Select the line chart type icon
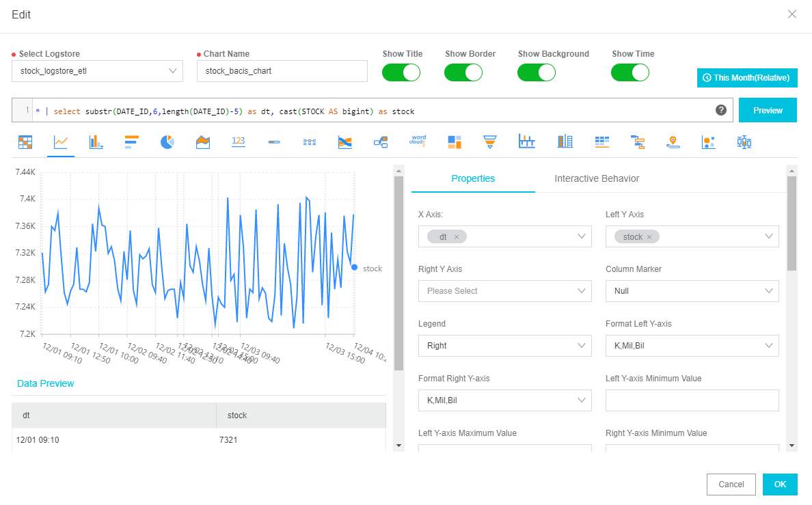The height and width of the screenshot is (505, 812). pos(61,142)
